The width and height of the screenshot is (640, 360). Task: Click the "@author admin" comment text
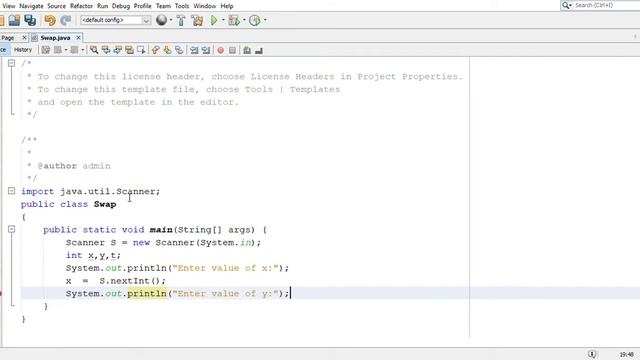[74, 166]
